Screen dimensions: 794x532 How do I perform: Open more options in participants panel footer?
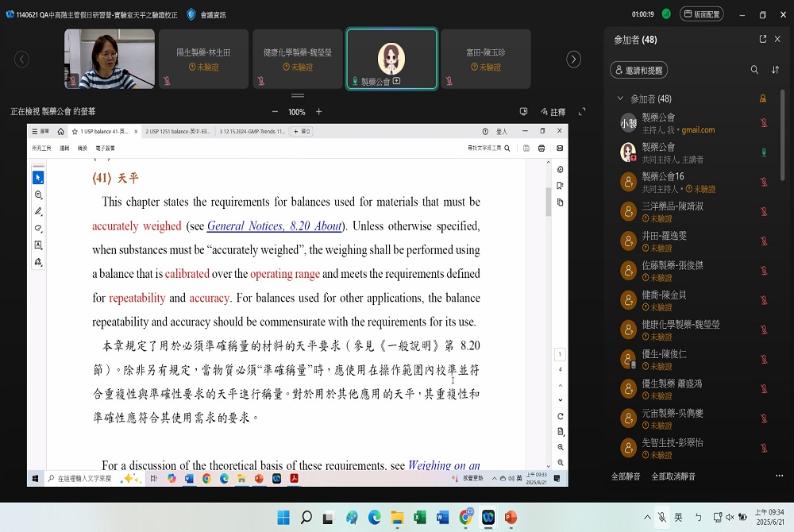pyautogui.click(x=780, y=476)
